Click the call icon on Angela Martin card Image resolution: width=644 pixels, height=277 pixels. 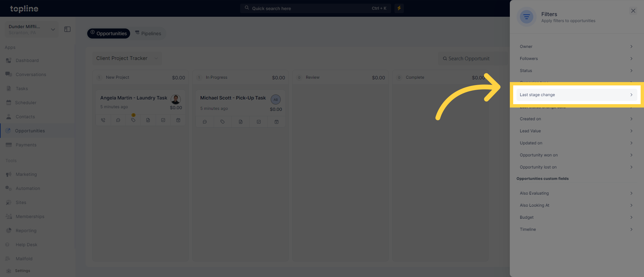coord(103,120)
